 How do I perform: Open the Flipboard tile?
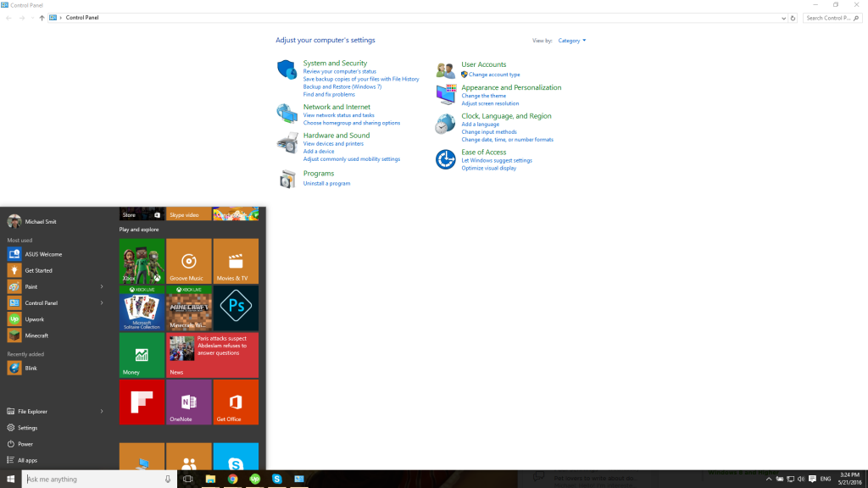click(x=142, y=402)
